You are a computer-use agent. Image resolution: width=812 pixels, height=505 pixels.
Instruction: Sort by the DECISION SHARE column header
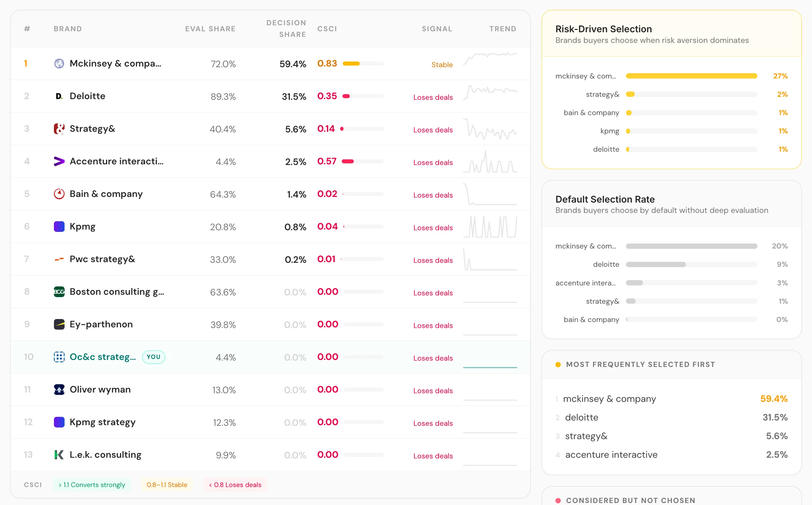[x=286, y=29]
